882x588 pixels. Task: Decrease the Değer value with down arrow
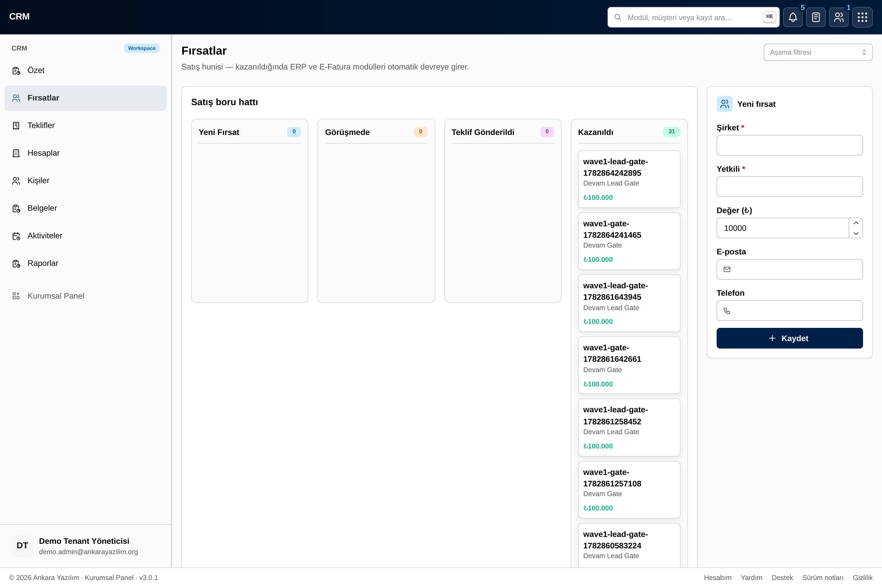coord(856,233)
